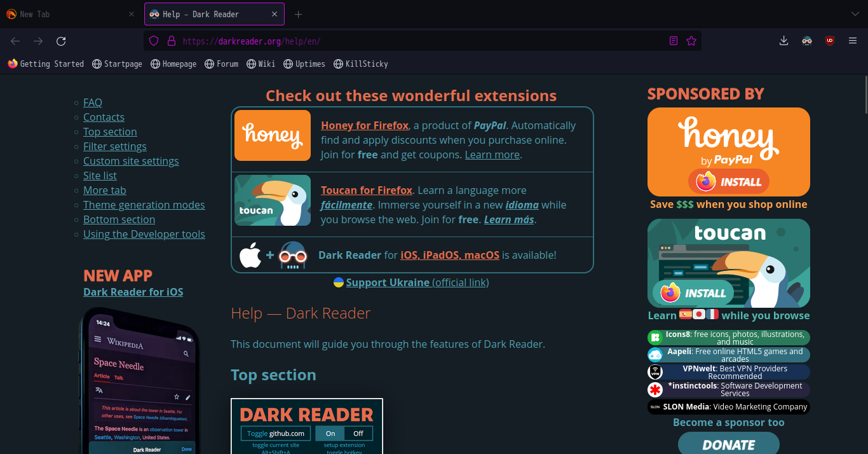Click the instinctools sponsor logo

coord(655,389)
